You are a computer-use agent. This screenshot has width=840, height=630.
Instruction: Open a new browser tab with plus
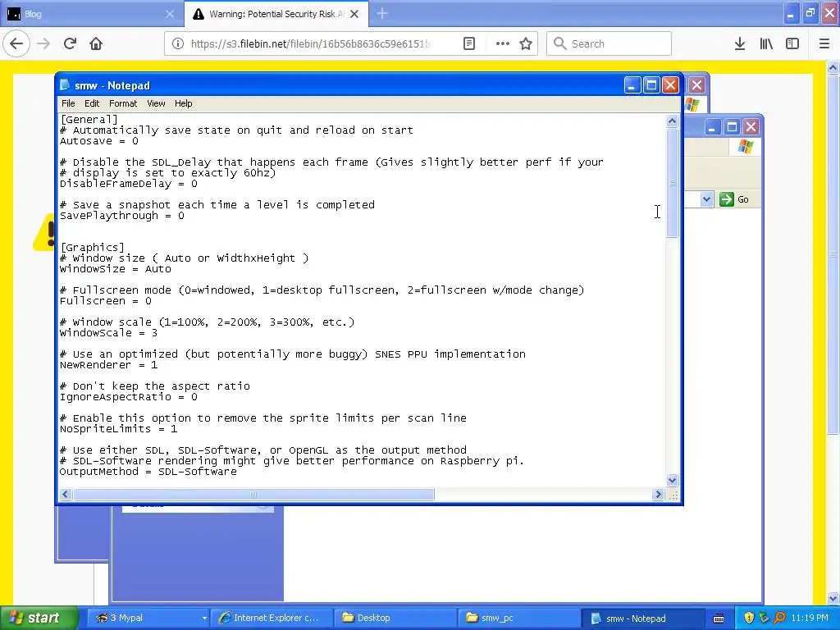tap(382, 14)
